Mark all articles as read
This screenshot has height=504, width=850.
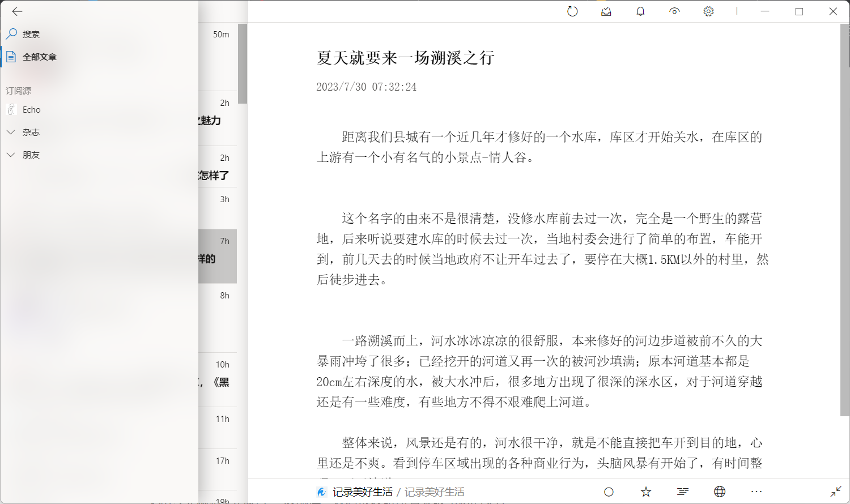(606, 11)
